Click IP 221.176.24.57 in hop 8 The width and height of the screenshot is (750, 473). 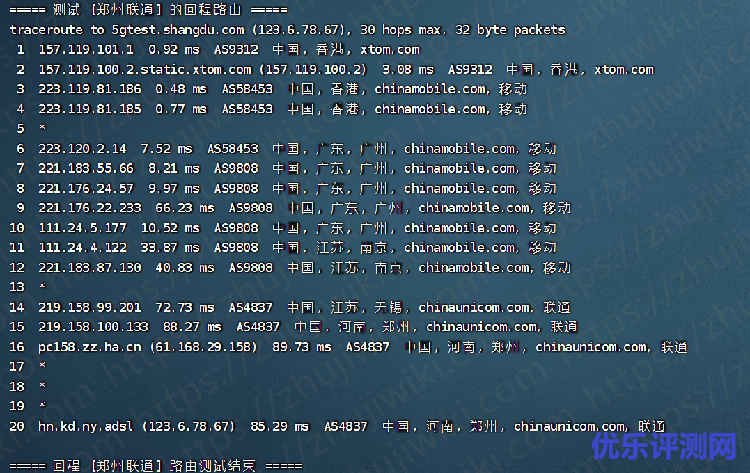click(86, 188)
